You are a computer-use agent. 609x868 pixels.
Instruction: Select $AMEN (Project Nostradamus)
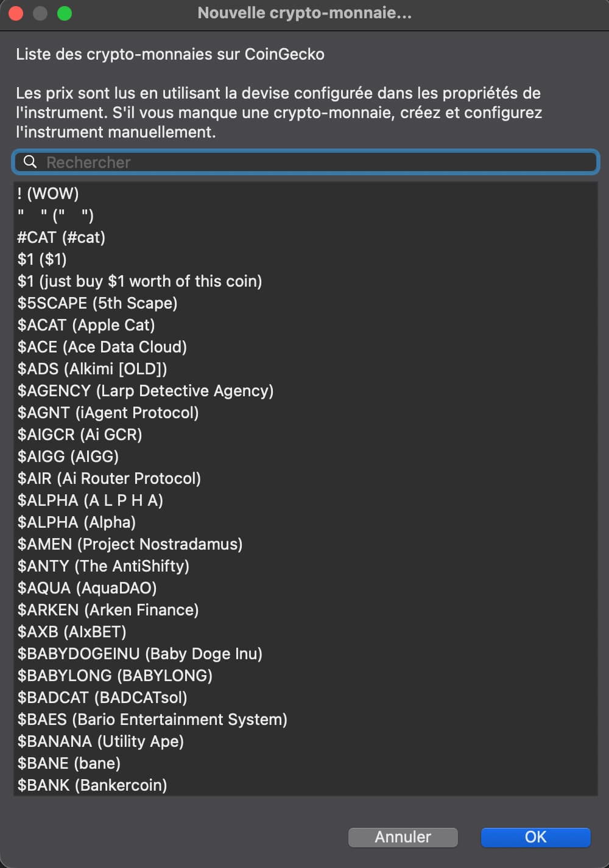pos(130,544)
